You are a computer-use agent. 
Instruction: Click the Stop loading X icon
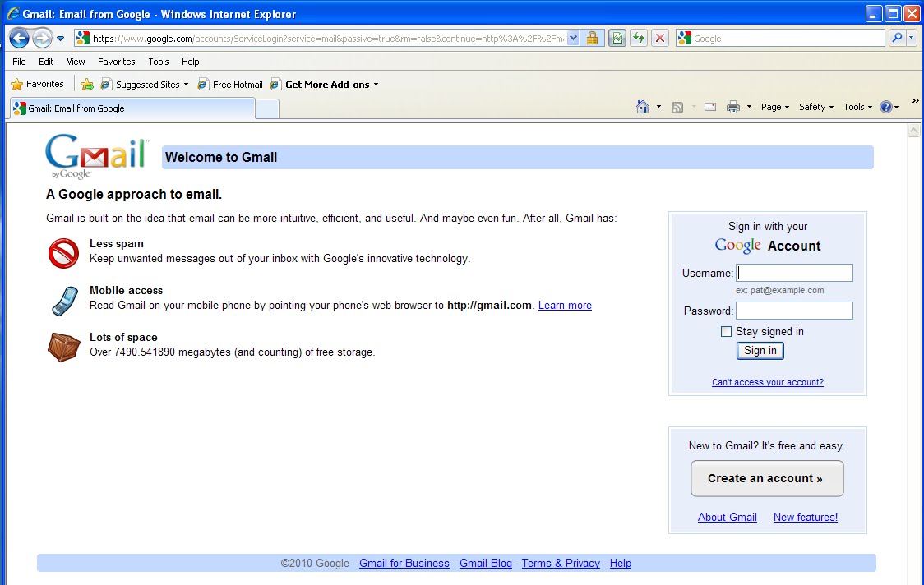pos(660,39)
